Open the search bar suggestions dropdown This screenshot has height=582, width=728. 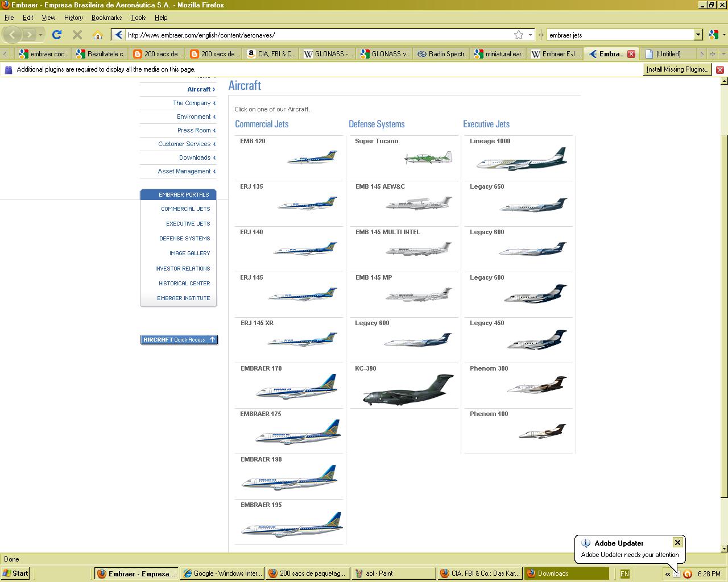(698, 35)
